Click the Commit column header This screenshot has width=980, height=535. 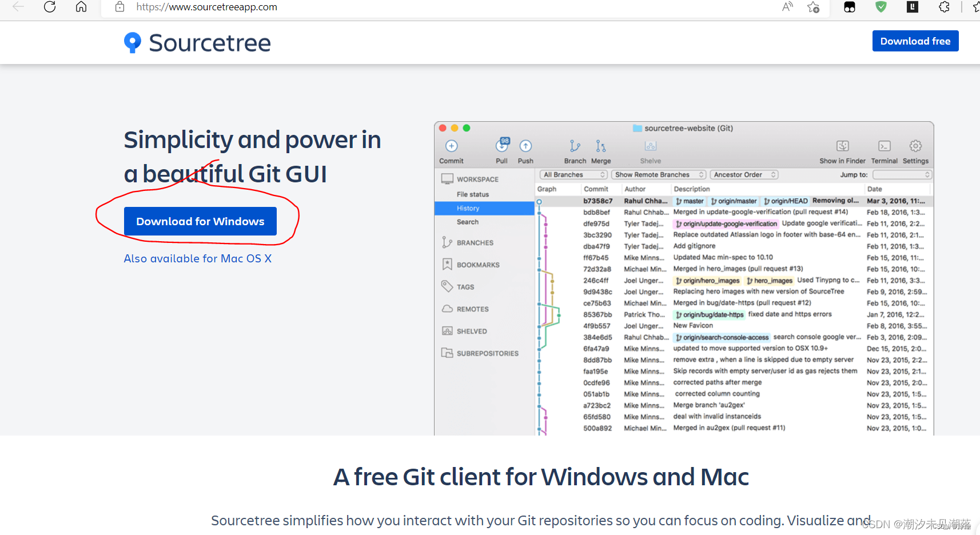coord(596,189)
